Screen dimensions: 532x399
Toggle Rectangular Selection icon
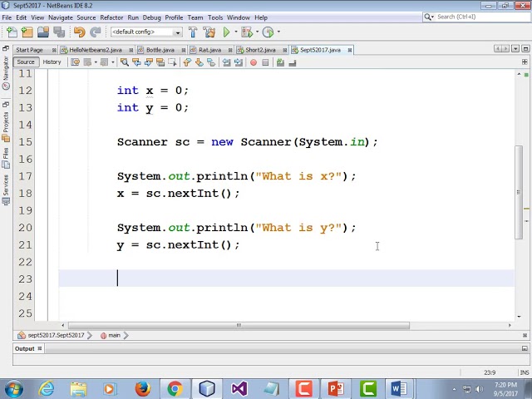(172, 62)
